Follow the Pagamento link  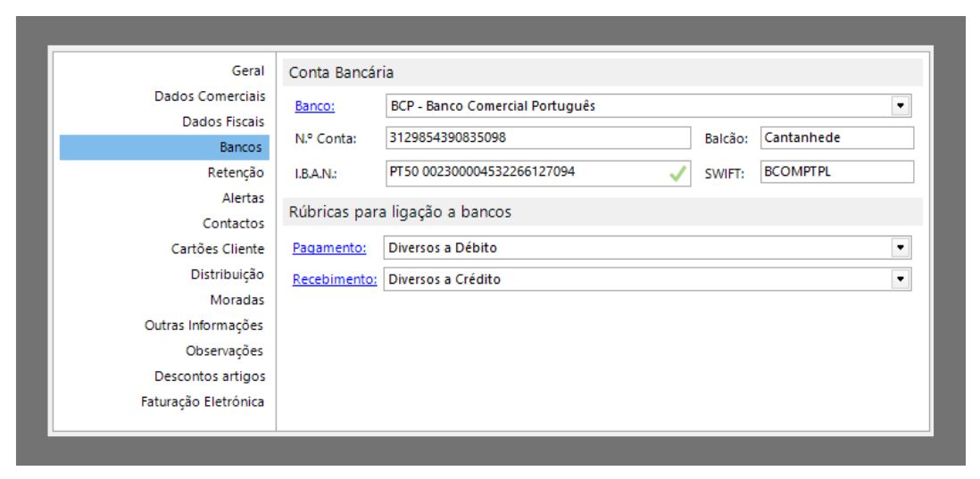(329, 247)
